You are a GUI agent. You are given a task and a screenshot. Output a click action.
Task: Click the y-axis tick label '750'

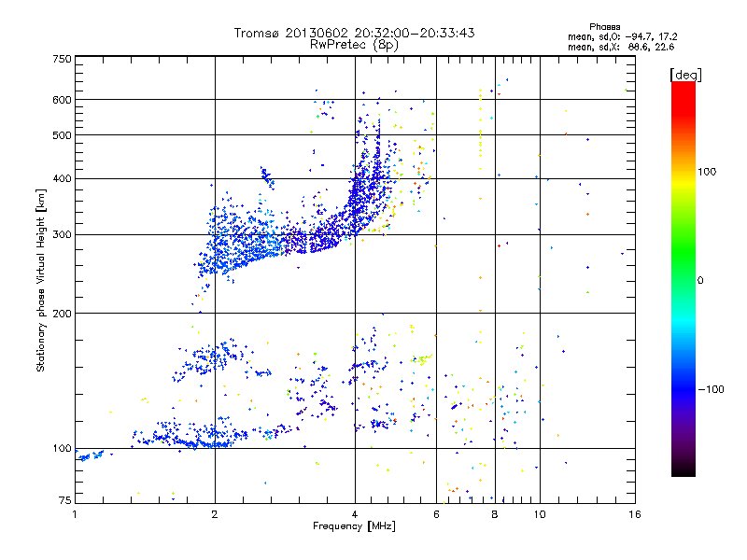pos(62,59)
